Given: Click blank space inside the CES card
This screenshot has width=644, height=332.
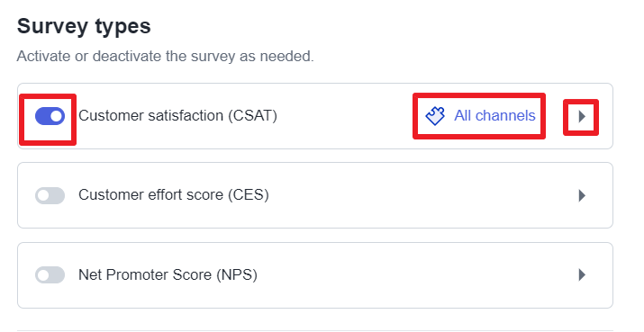Looking at the screenshot, I should pos(411,195).
